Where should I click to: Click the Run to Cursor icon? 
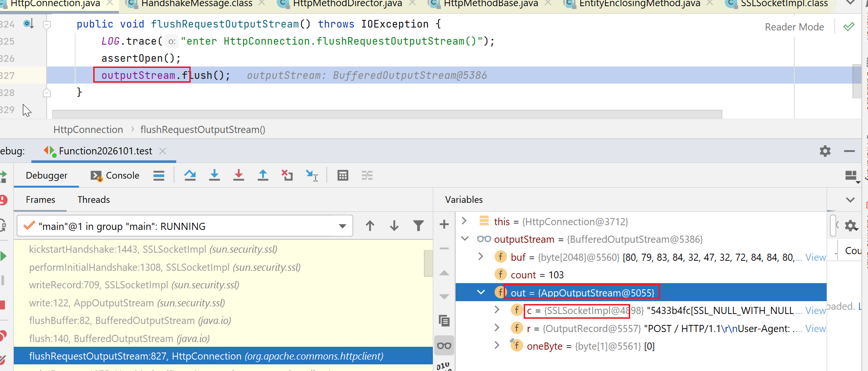click(312, 176)
